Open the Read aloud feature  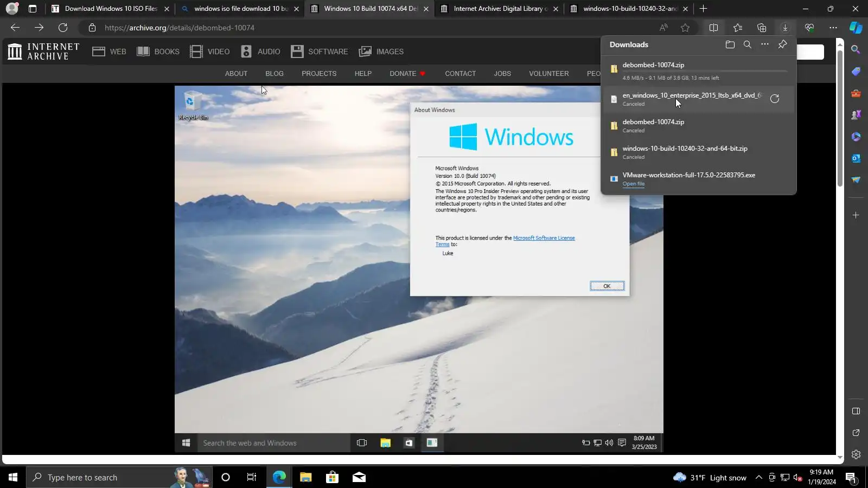tap(663, 28)
